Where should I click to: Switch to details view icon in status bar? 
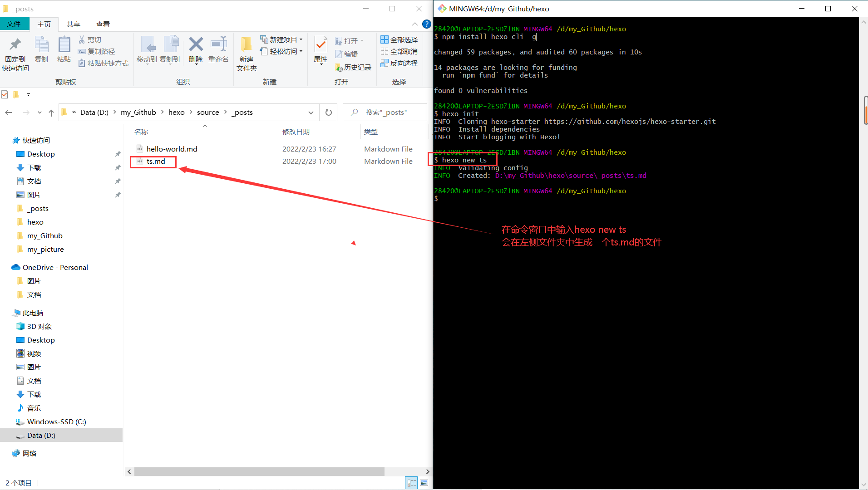(412, 483)
